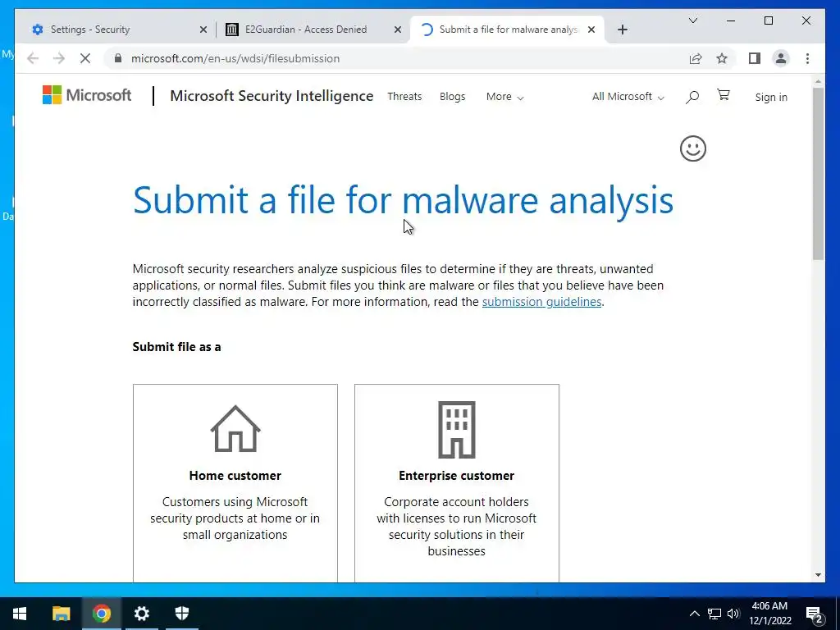840x630 pixels.
Task: Choose Home customer card
Action: [235, 482]
